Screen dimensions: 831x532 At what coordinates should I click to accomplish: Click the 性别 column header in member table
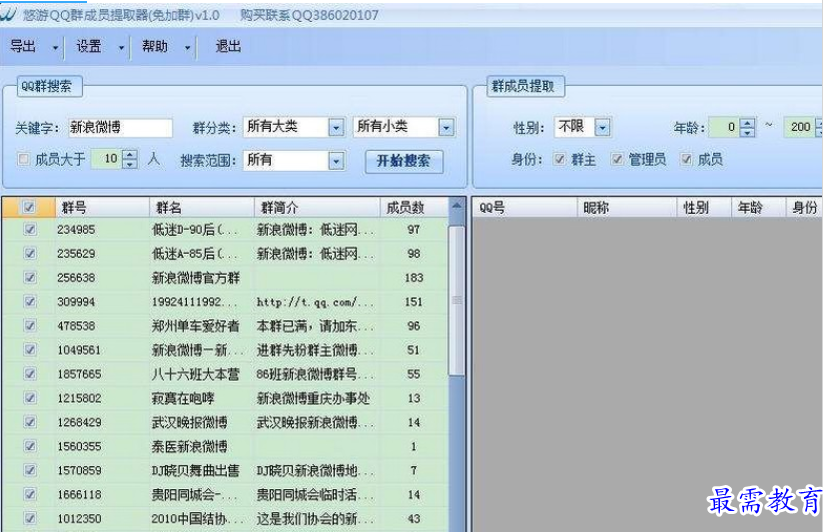[704, 208]
